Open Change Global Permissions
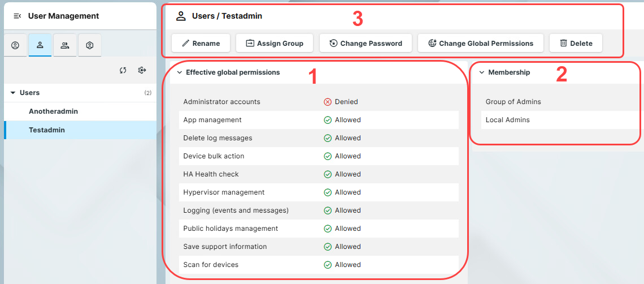644x284 pixels. point(480,43)
